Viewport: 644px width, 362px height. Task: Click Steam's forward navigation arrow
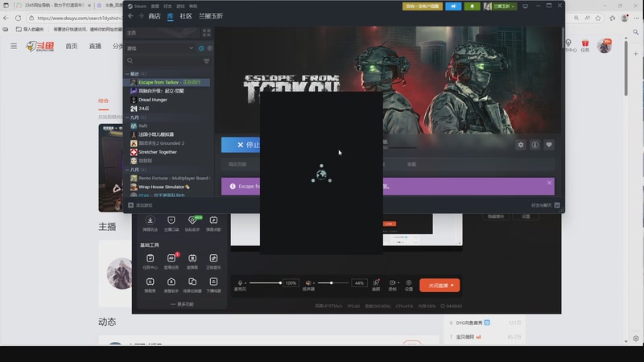click(141, 16)
